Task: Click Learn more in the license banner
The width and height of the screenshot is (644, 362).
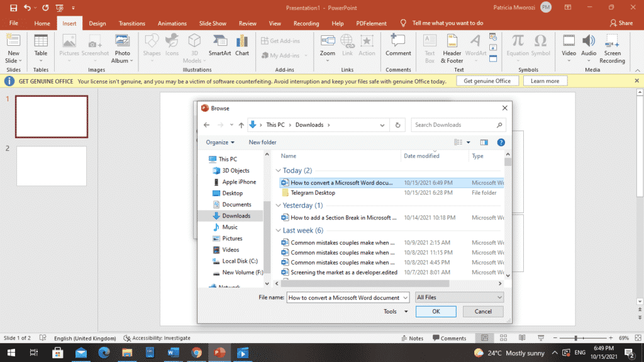Action: pos(545,81)
